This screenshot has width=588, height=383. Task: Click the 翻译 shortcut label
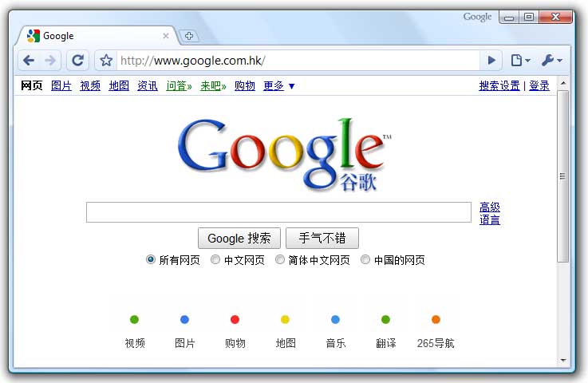point(386,343)
